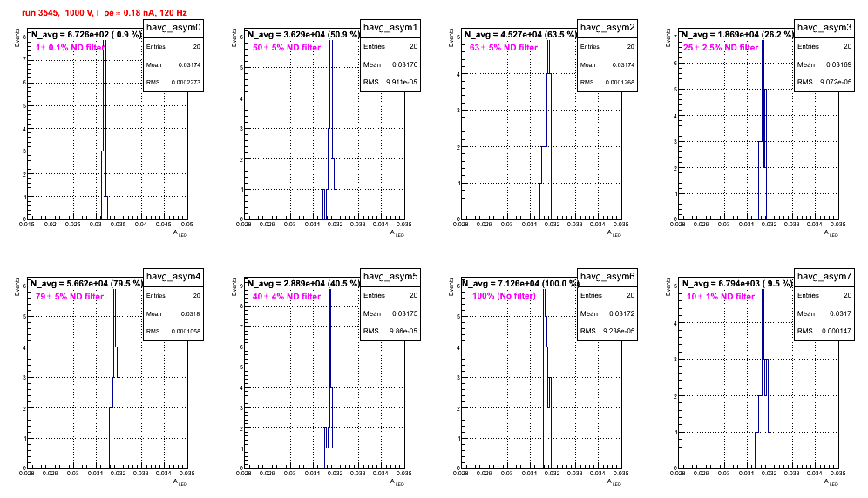Click the N_avg = 7.126e+04 label
Viewport: 868px width, 498px height.
pos(520,283)
